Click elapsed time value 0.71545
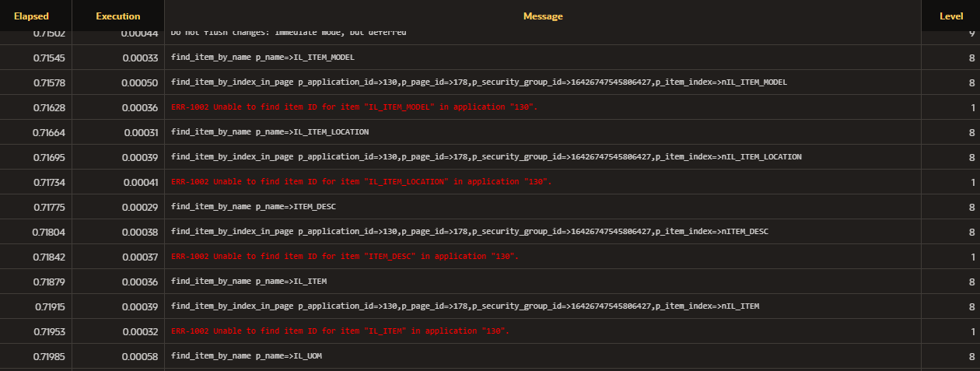The image size is (980, 371). point(49,58)
